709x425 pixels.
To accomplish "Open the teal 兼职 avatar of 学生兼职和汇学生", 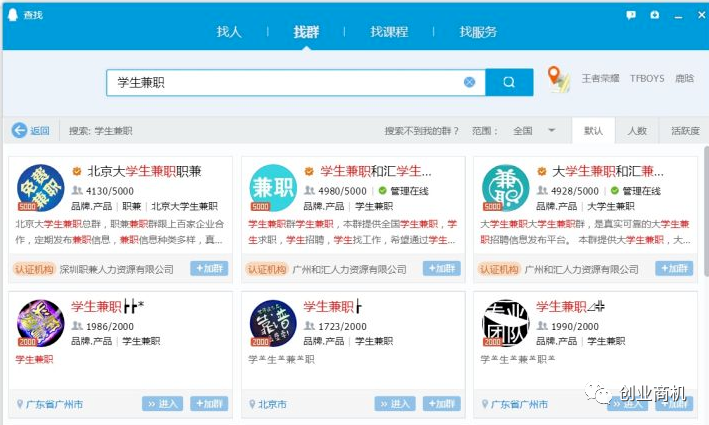I will [x=273, y=188].
